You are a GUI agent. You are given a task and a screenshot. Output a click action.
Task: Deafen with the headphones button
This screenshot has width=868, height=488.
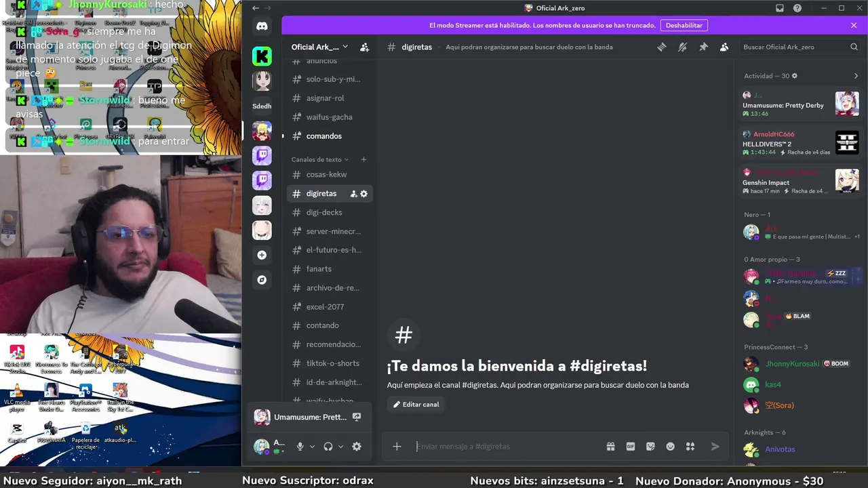[x=328, y=447]
